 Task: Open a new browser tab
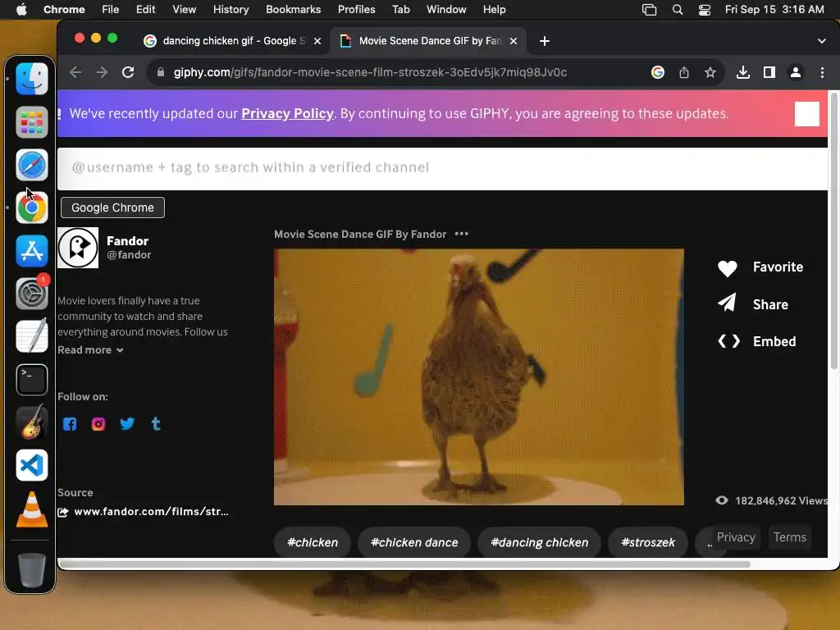point(545,41)
